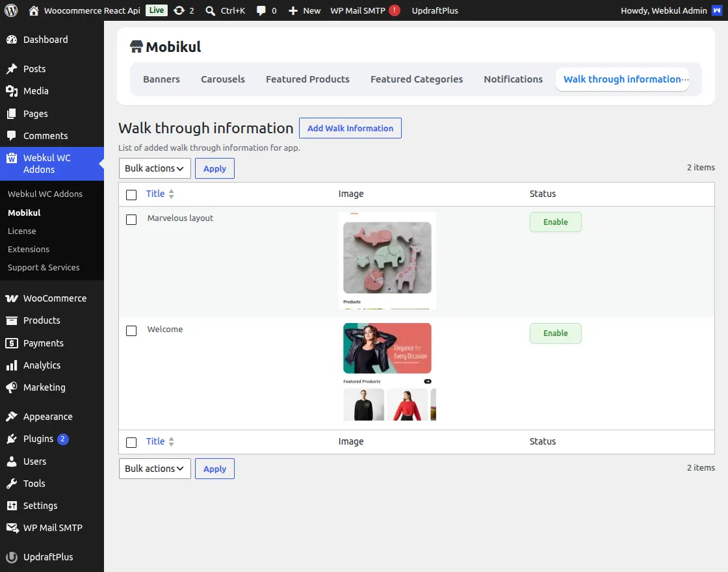Image resolution: width=728 pixels, height=572 pixels.
Task: Click the Dashboard gauge icon
Action: (x=12, y=40)
